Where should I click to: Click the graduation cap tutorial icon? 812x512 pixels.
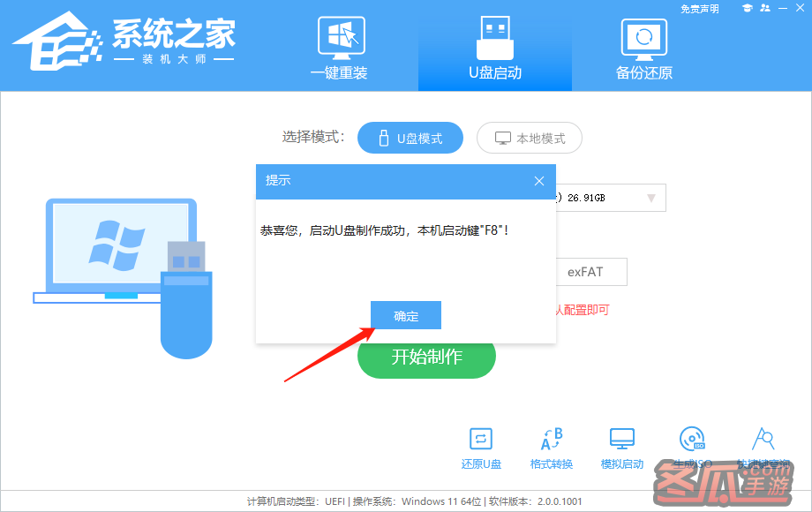point(746,8)
